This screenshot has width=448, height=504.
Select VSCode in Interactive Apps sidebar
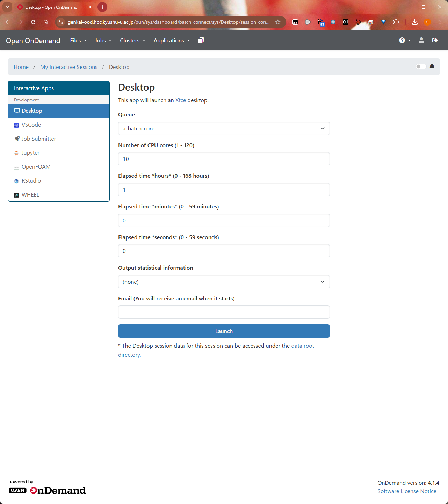click(x=59, y=125)
